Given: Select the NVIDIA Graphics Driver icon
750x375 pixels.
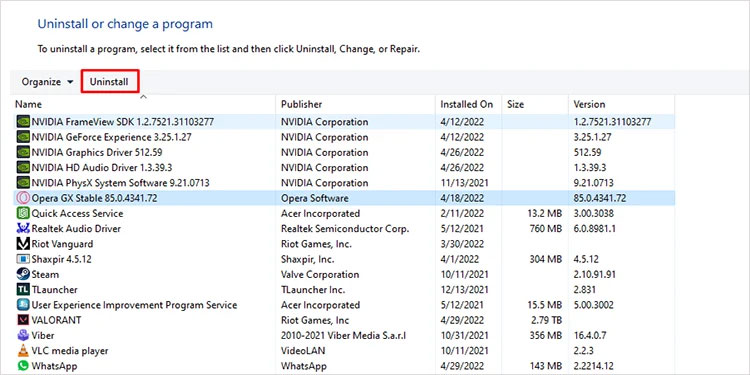Looking at the screenshot, I should (23, 152).
